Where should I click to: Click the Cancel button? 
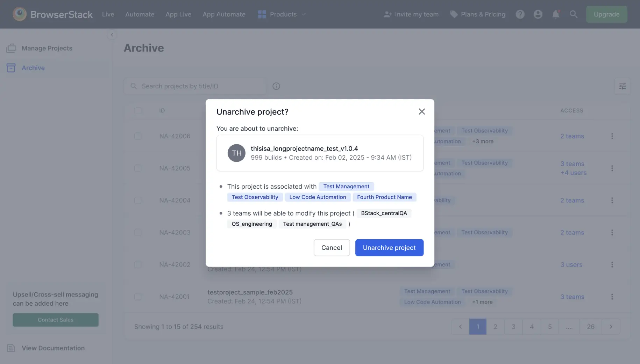pyautogui.click(x=332, y=248)
